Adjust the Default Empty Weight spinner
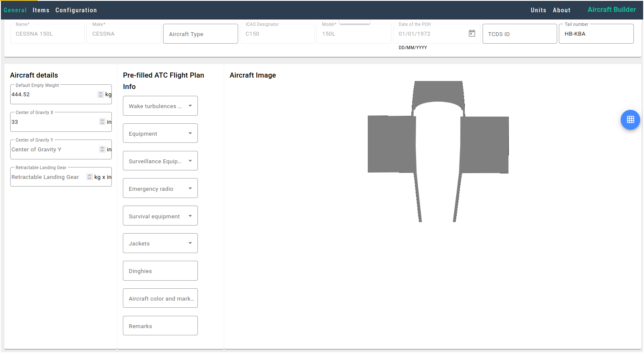This screenshot has height=354, width=644. click(x=100, y=95)
